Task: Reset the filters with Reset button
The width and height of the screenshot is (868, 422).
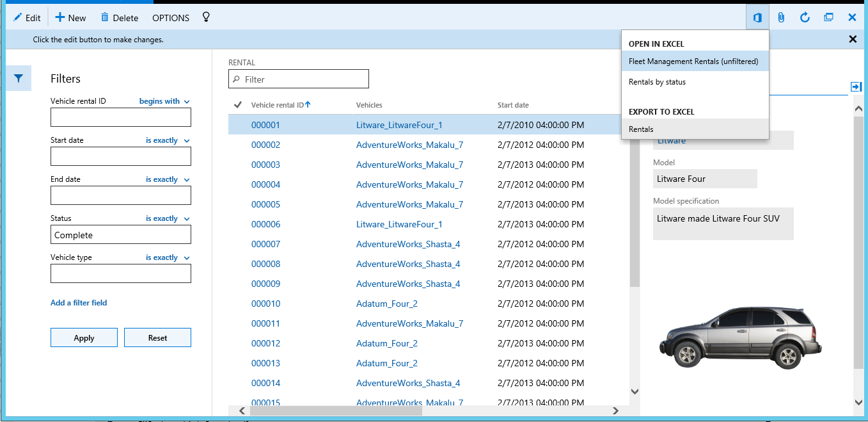Action: (157, 337)
